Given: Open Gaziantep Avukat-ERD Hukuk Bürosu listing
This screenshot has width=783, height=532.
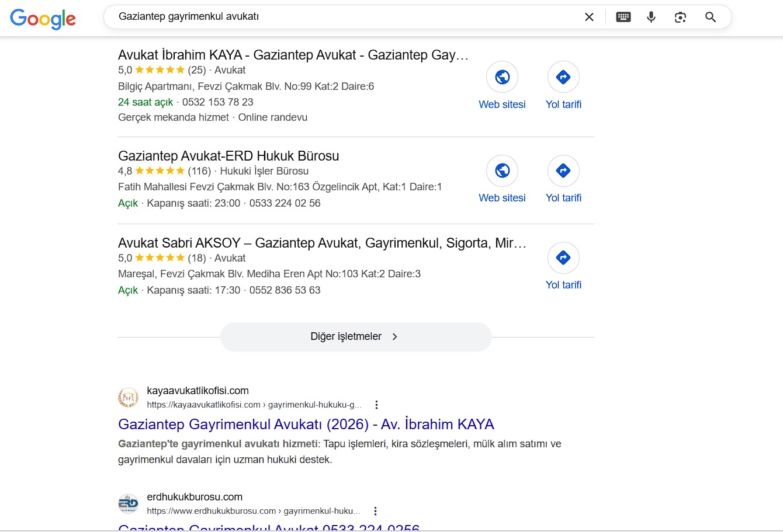Looking at the screenshot, I should 228,156.
